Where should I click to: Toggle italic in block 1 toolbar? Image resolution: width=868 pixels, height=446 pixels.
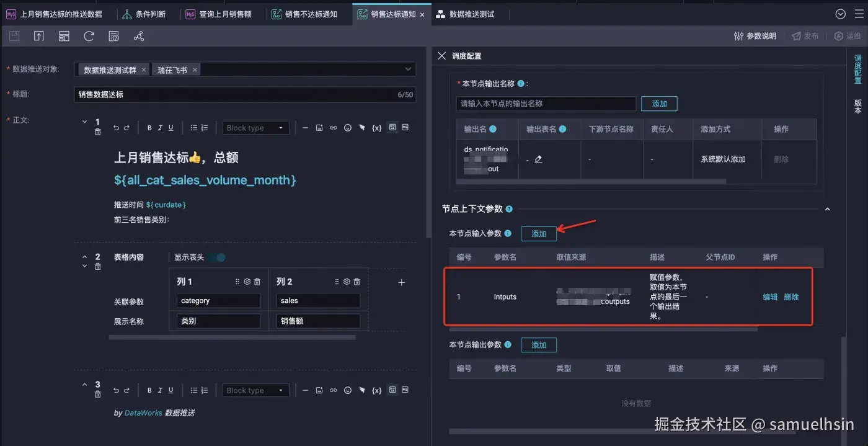160,128
